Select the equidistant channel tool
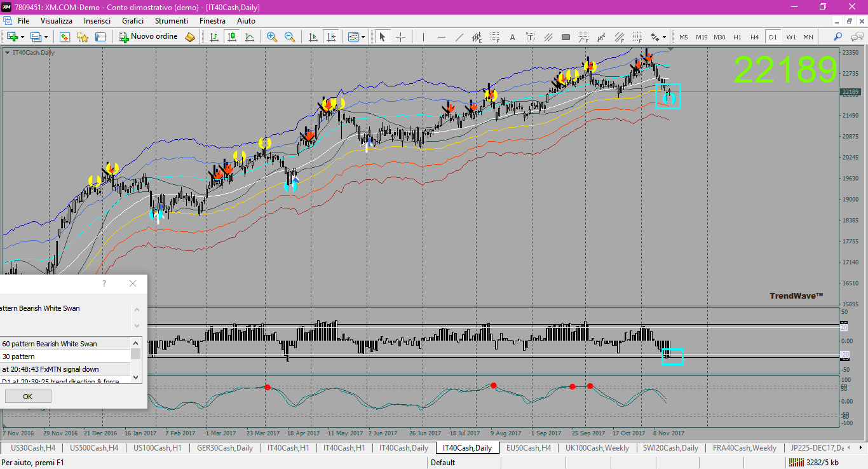This screenshot has height=469, width=868. (x=477, y=37)
